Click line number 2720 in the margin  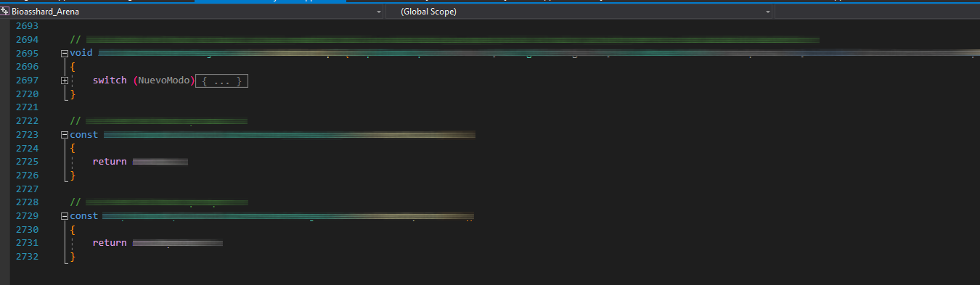tap(27, 94)
